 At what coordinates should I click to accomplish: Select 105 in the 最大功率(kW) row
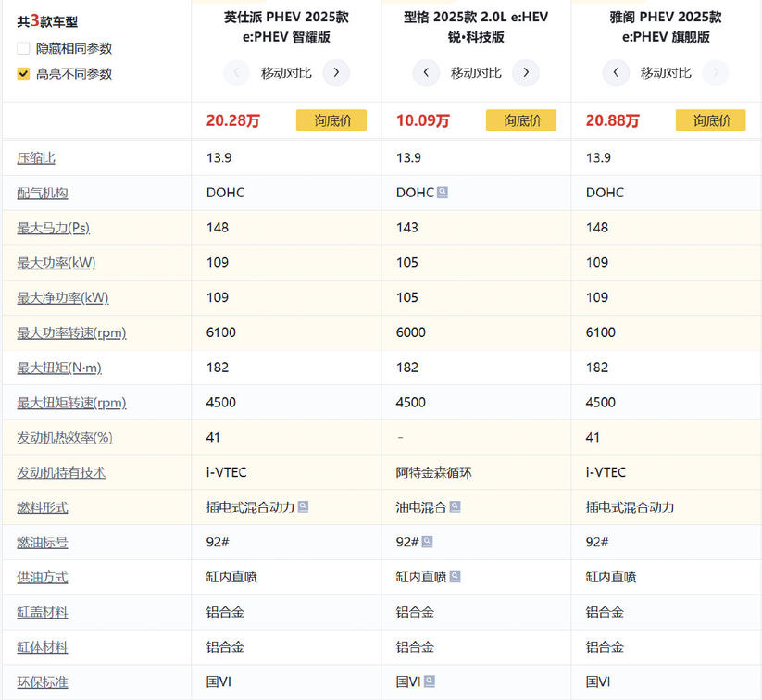pos(406,263)
